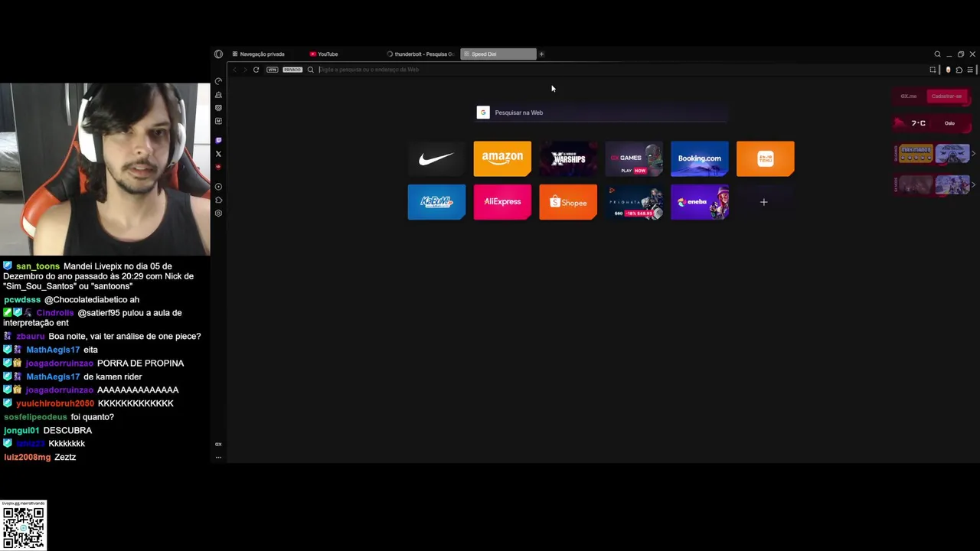The image size is (980, 551).
Task: Add a new speed dial site
Action: click(x=763, y=202)
